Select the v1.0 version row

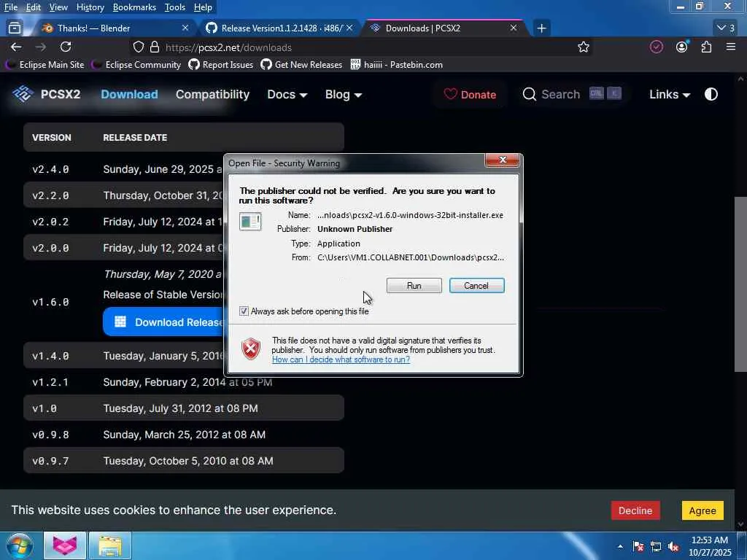click(x=183, y=408)
